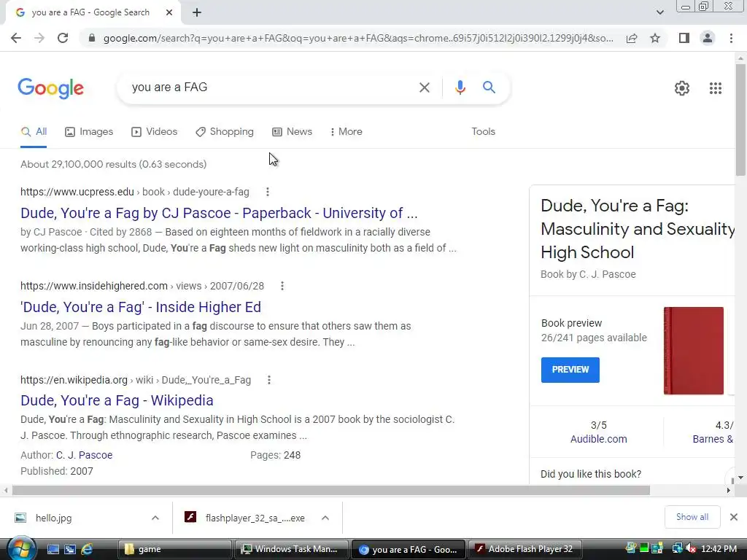
Task: Open options for ucpress.edu result
Action: coord(267,192)
